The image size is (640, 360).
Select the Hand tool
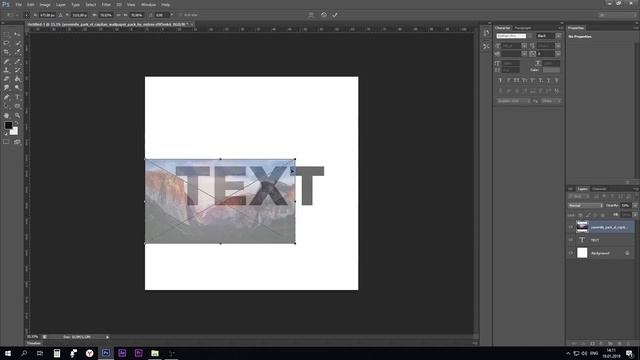tap(7, 116)
